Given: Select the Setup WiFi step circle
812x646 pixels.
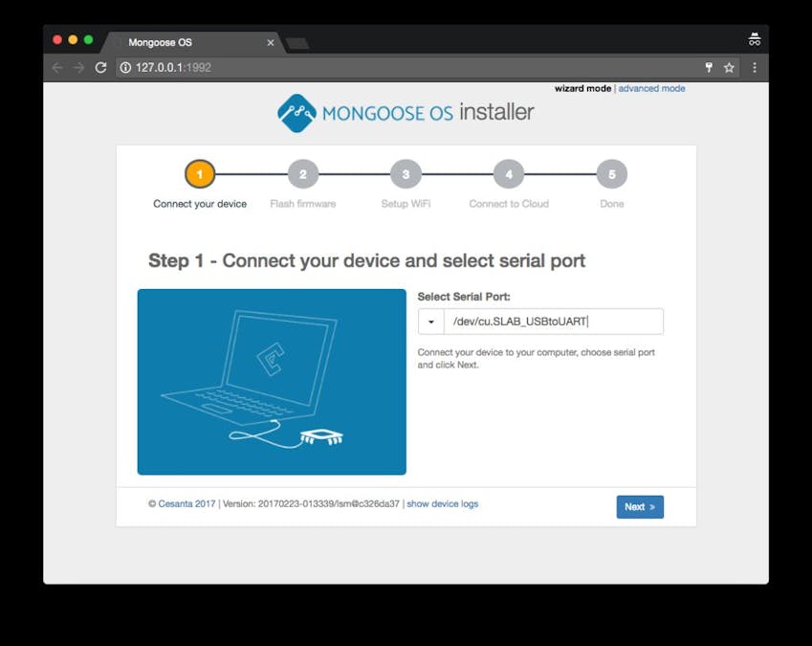Looking at the screenshot, I should click(x=405, y=175).
